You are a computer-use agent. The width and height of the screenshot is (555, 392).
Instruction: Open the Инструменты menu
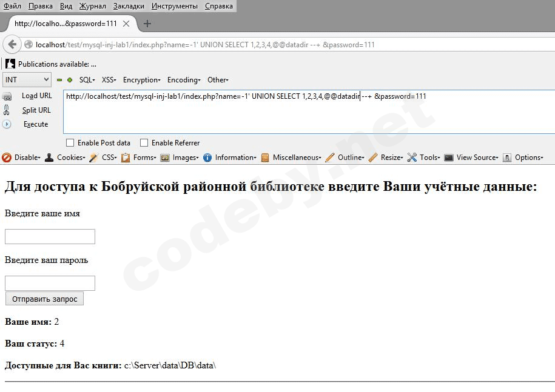[x=175, y=6]
